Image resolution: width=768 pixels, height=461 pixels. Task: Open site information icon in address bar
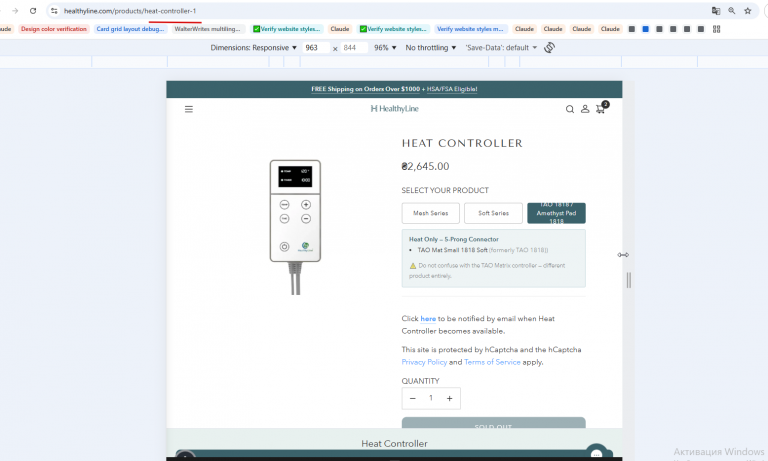[54, 11]
